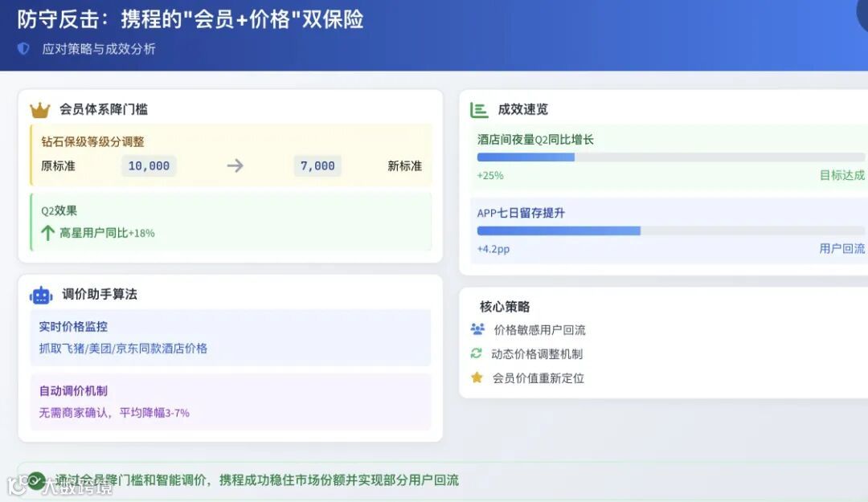The height and width of the screenshot is (502, 868).
Task: Click the APP七日留存提升 progress bar
Action: pyautogui.click(x=670, y=231)
